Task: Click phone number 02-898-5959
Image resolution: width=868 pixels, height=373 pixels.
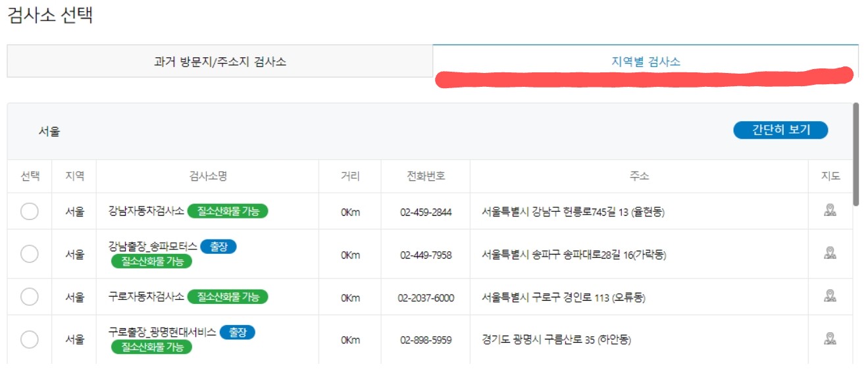Action: tap(426, 340)
